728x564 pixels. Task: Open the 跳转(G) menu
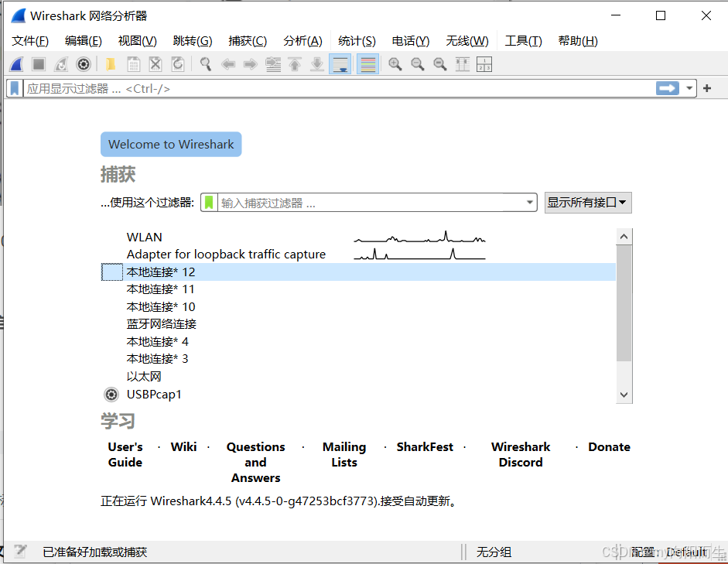[193, 41]
